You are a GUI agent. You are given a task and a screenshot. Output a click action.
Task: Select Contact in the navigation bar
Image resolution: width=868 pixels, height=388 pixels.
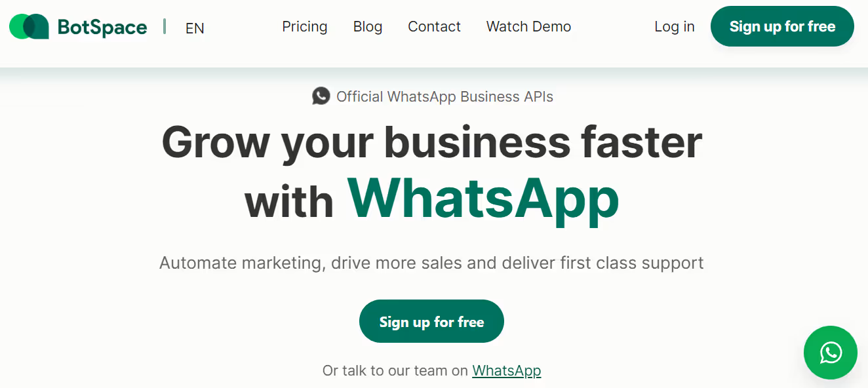pyautogui.click(x=434, y=27)
